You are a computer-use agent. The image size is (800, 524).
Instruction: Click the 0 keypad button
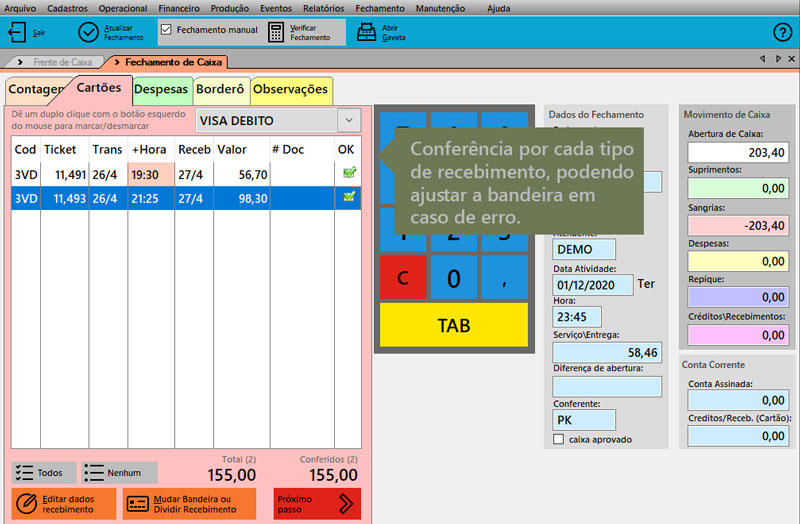click(x=454, y=278)
